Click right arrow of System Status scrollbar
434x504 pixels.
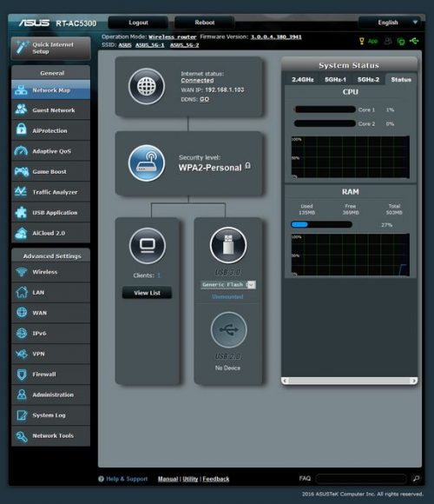click(x=414, y=381)
